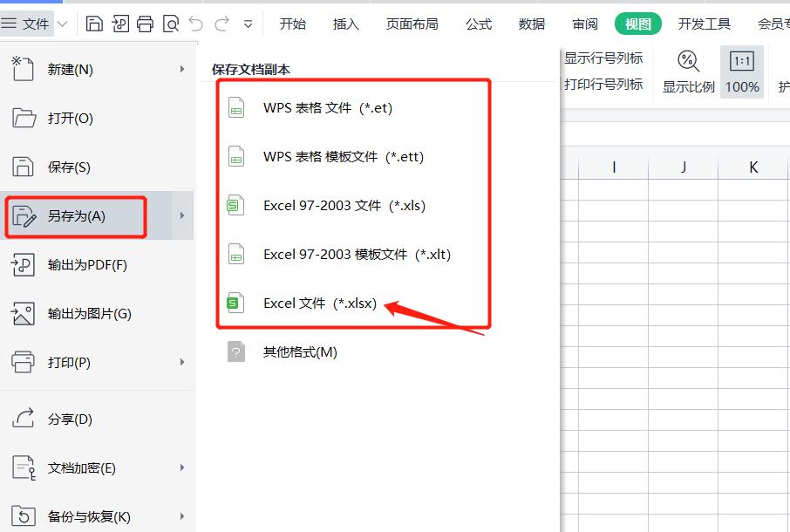Choose 其他格式(M) save option
This screenshot has width=790, height=532.
pyautogui.click(x=299, y=351)
